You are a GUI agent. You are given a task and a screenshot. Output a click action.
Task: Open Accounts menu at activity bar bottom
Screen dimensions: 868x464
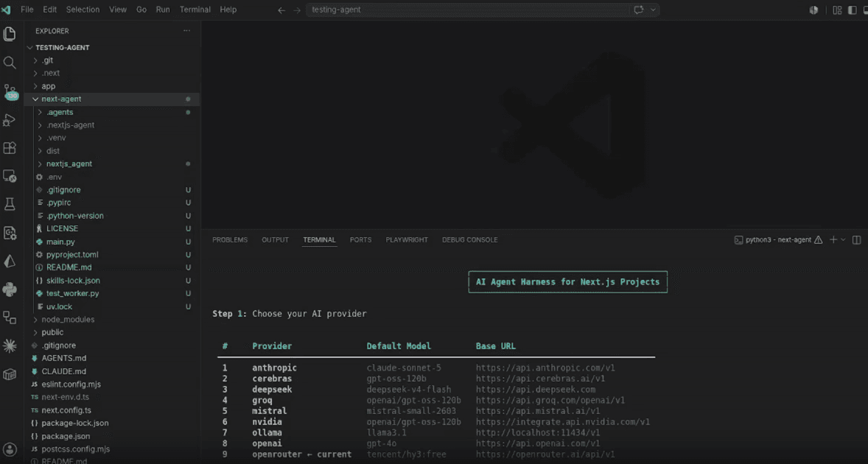point(10,449)
